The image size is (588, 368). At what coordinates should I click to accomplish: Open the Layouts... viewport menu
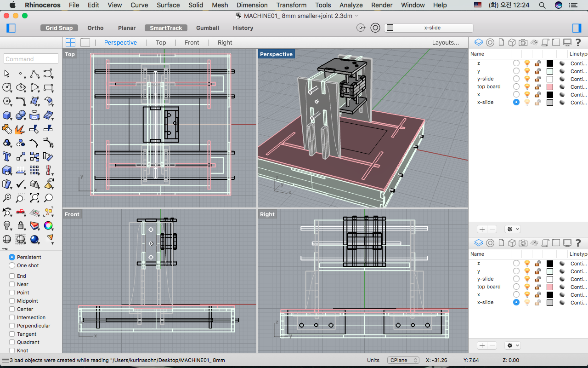pyautogui.click(x=445, y=42)
